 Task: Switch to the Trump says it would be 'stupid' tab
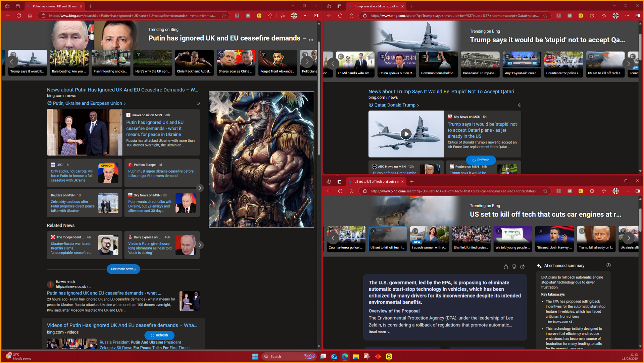[376, 6]
